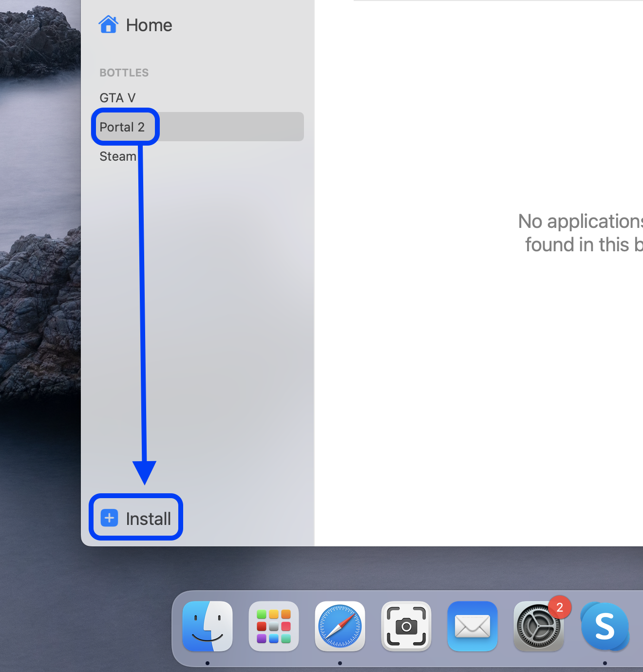
Task: Open the Home section in sidebar
Action: coord(135,25)
